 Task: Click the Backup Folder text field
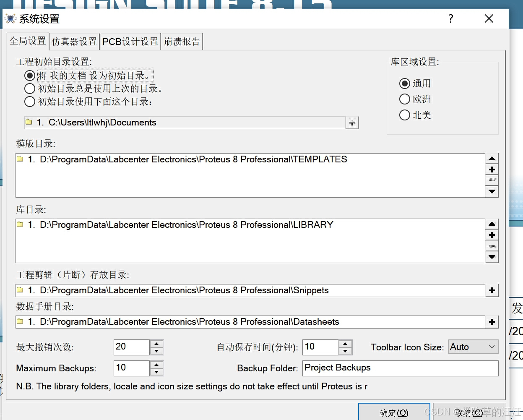[x=400, y=368]
